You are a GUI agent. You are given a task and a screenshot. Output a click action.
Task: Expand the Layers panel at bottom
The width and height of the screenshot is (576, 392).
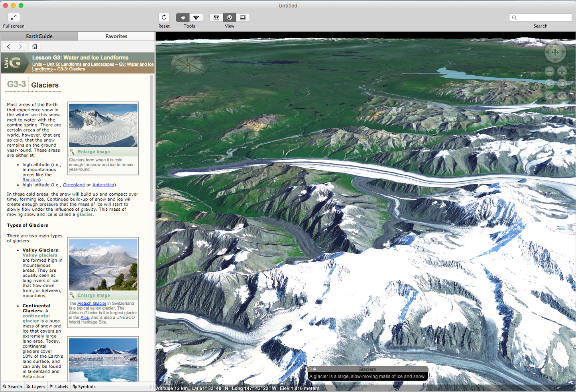coord(36,386)
